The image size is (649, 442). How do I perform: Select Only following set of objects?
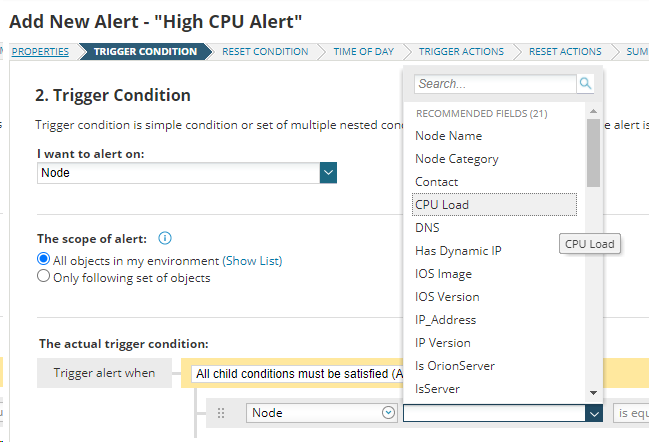tap(43, 277)
